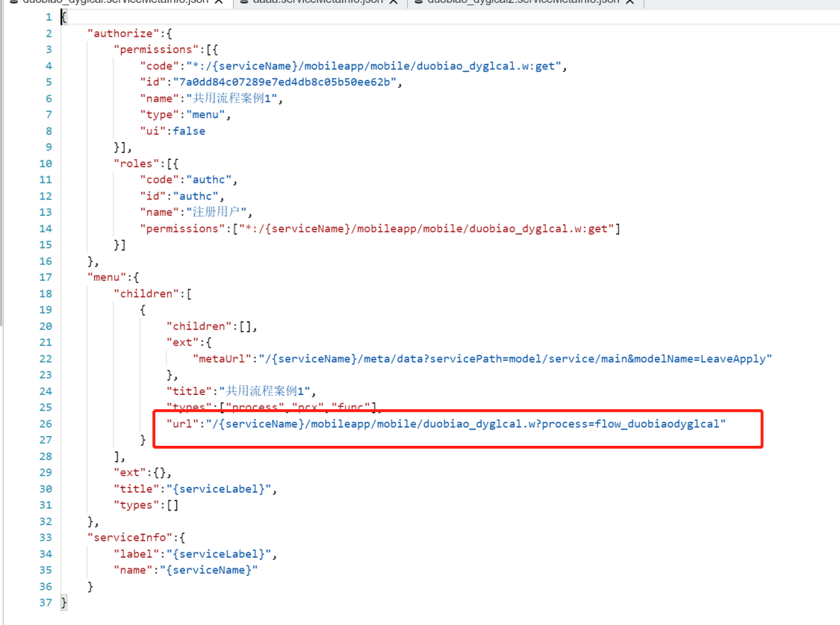Click the false value after "ui"
Viewport: 840px width, 625px height.
click(x=189, y=131)
